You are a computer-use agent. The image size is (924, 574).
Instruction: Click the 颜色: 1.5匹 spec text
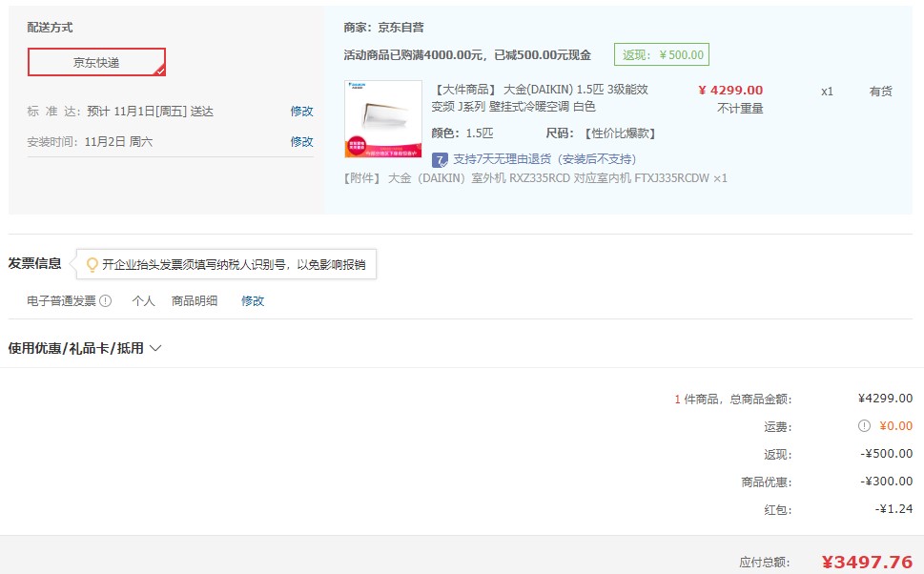pyautogui.click(x=462, y=133)
